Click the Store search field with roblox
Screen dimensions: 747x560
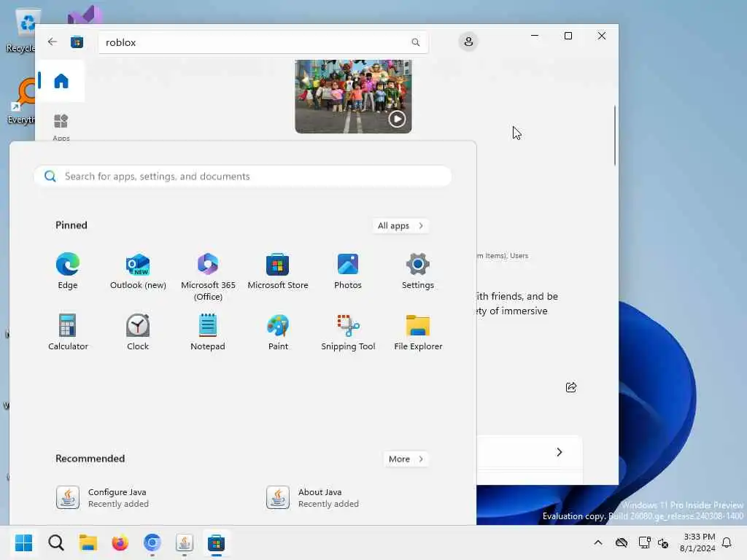click(x=263, y=42)
